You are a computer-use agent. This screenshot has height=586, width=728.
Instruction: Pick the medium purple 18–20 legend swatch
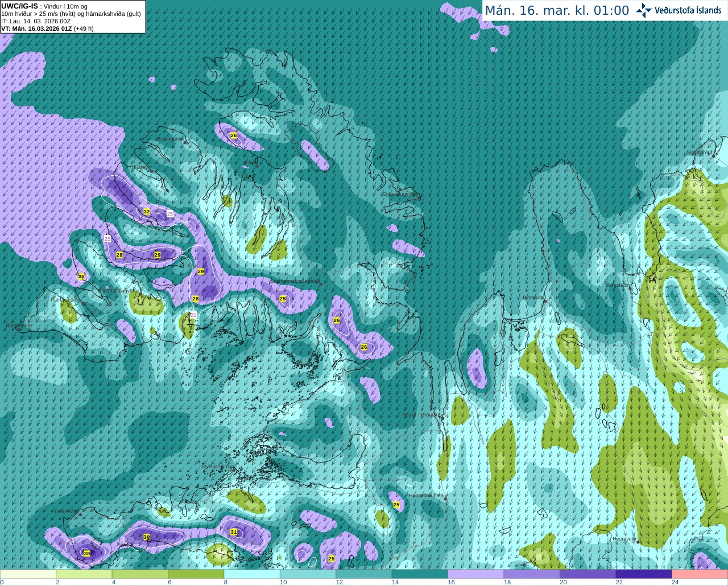[532, 574]
